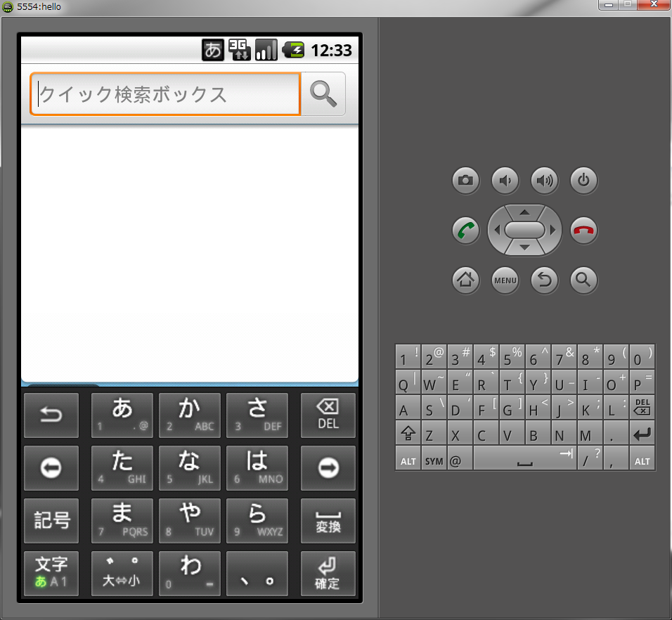Toggle input mode with the 文字 key
Viewport: 672px width, 620px height.
(51, 574)
